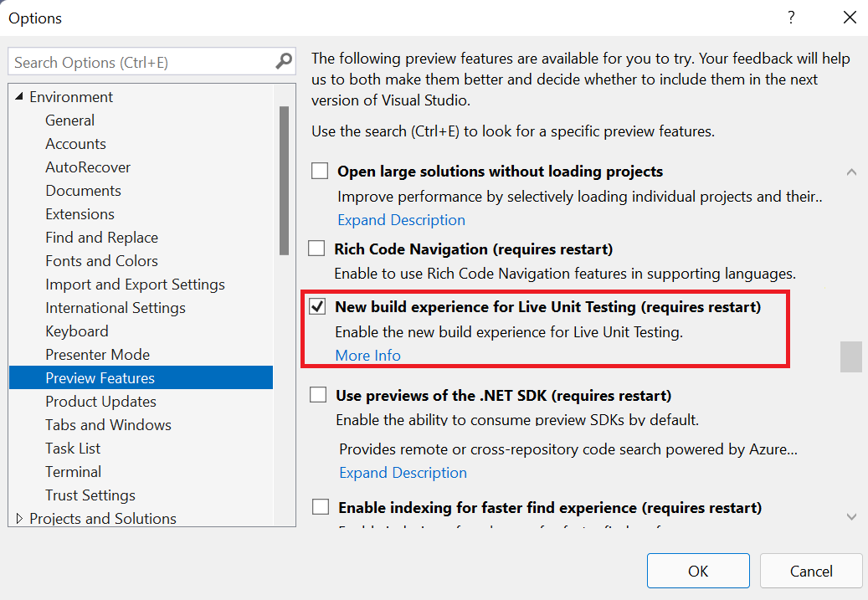Screen dimensions: 868x600
Task: Expand Description under Open large solutions
Action: 401,220
